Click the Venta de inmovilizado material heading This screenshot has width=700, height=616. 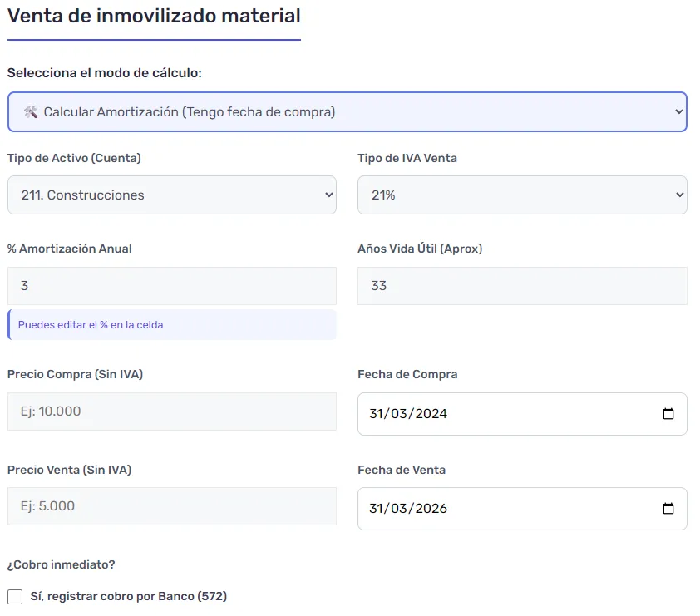coord(152,16)
